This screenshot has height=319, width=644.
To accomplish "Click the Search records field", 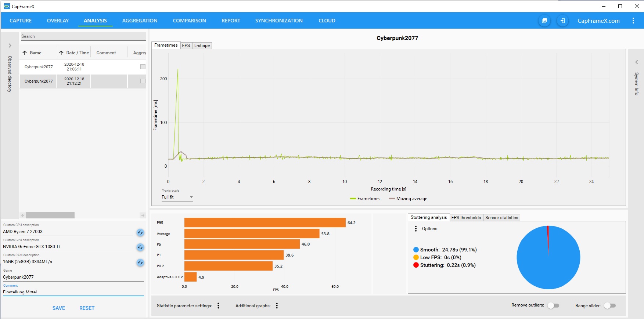I will [x=83, y=36].
